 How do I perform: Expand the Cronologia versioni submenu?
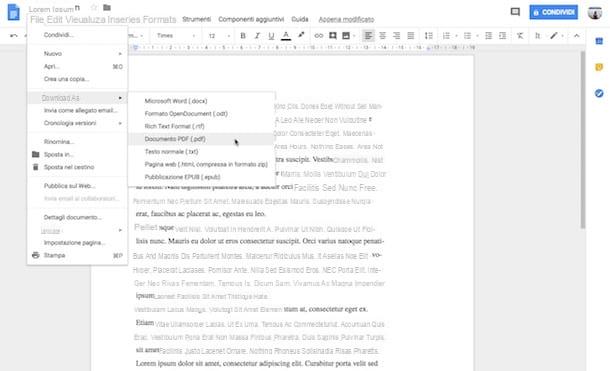(120, 123)
